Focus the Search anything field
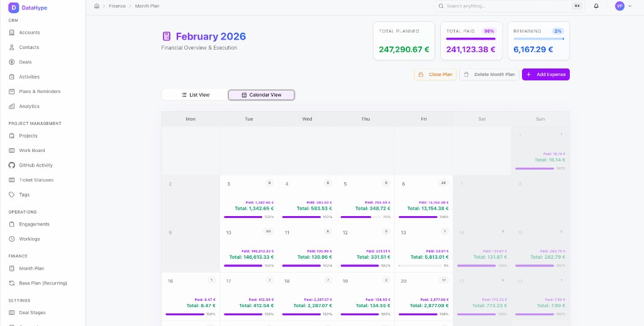The width and height of the screenshot is (644, 326). point(509,6)
